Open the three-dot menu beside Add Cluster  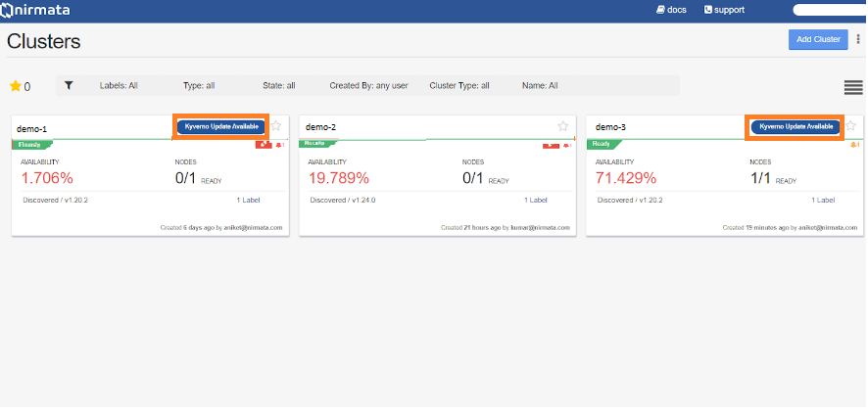pyautogui.click(x=858, y=39)
